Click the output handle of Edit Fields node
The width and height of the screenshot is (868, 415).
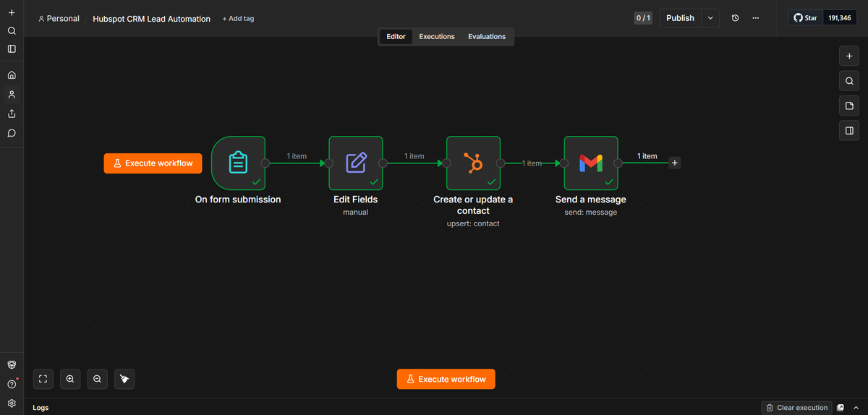(383, 163)
